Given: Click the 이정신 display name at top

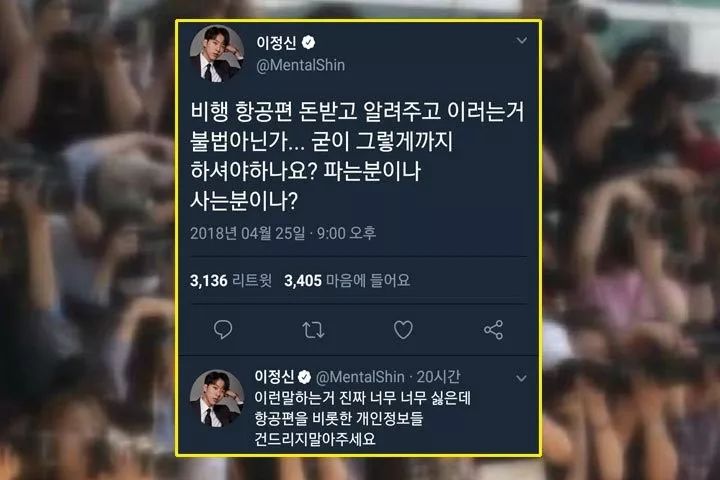Looking at the screenshot, I should [x=276, y=43].
